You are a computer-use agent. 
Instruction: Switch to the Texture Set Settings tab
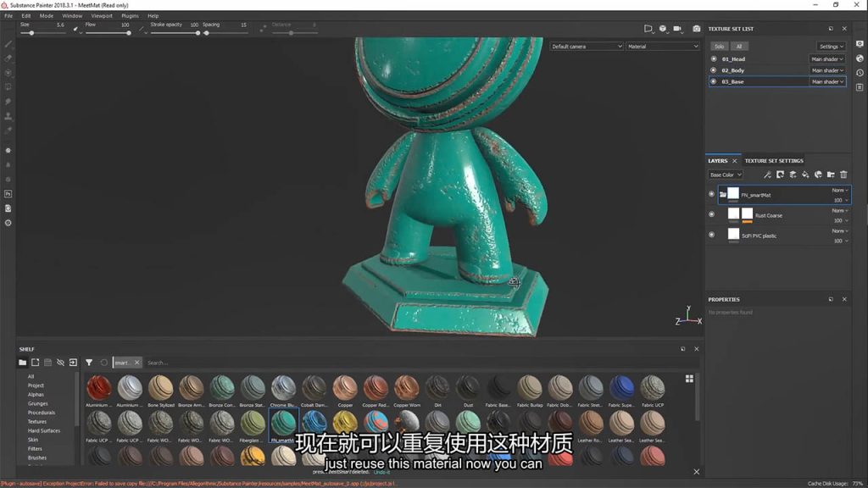tap(774, 161)
